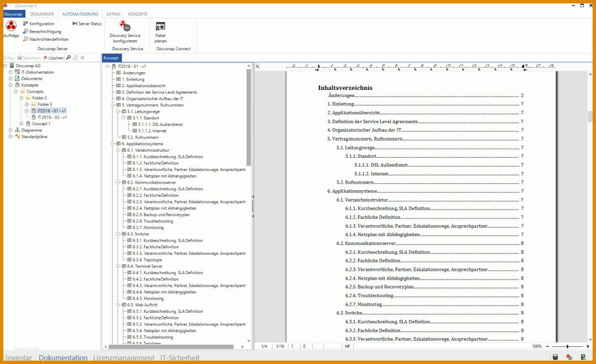Click the zoom slider handle

(x=567, y=346)
